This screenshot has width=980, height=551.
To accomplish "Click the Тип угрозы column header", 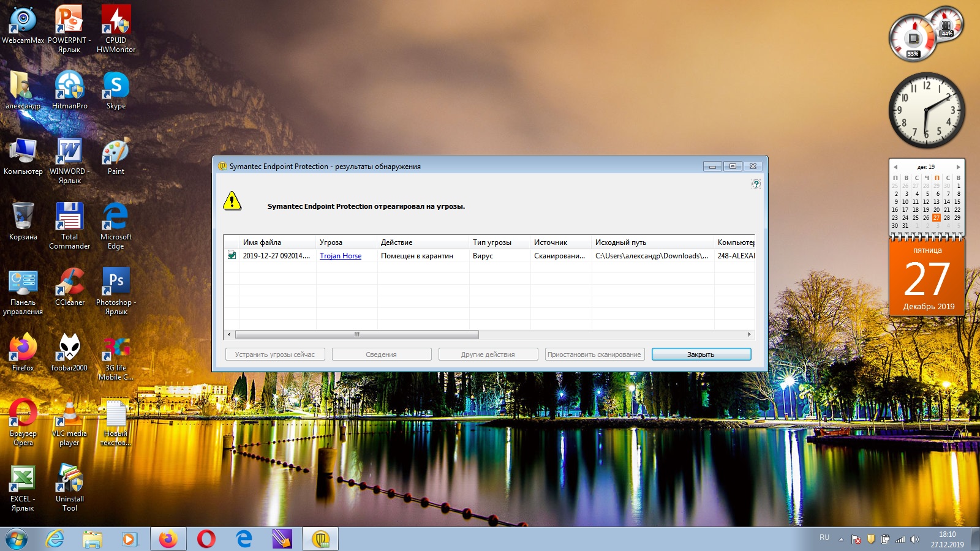I will click(500, 242).
